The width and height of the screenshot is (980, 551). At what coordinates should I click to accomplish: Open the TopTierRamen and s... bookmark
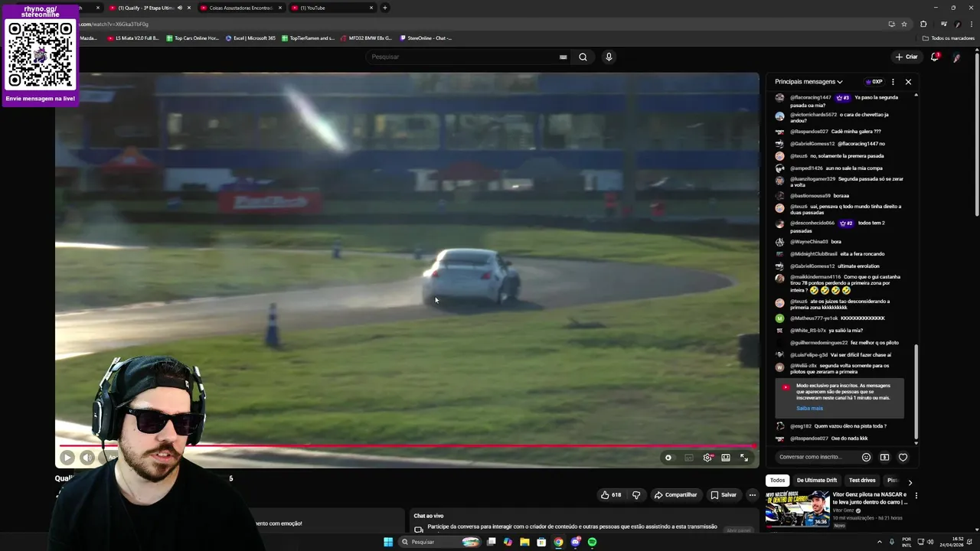pyautogui.click(x=308, y=38)
